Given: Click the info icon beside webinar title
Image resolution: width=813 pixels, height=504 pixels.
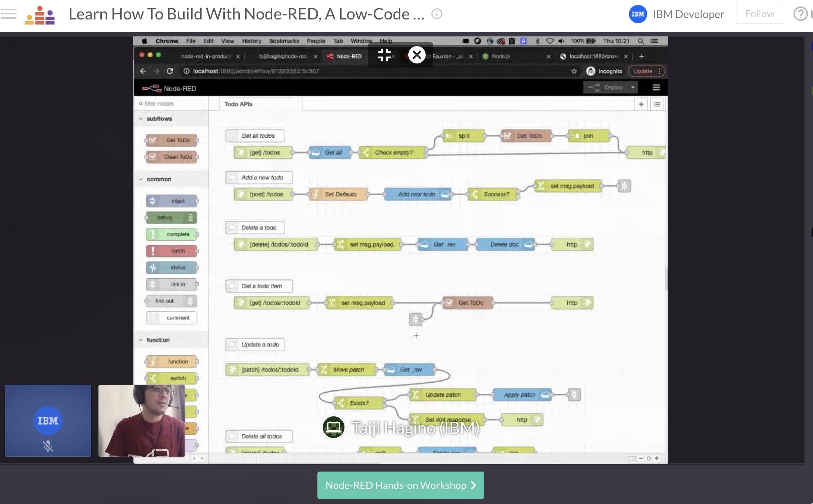Looking at the screenshot, I should [x=436, y=14].
